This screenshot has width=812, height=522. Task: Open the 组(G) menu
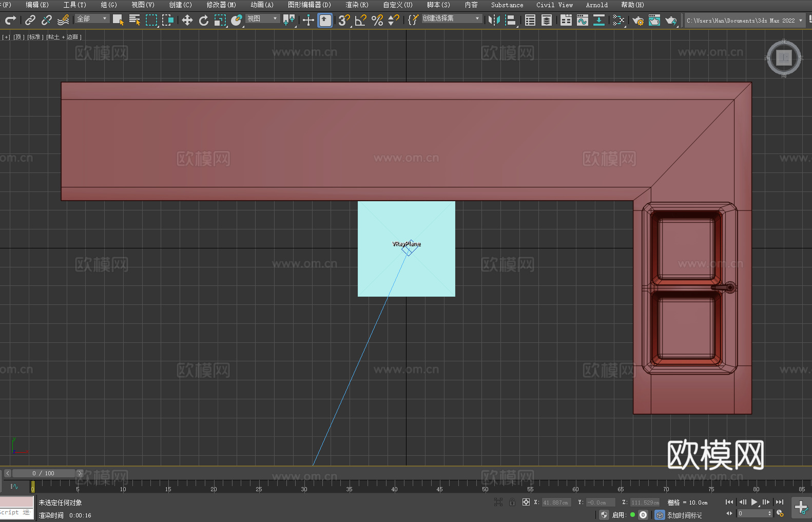click(109, 5)
